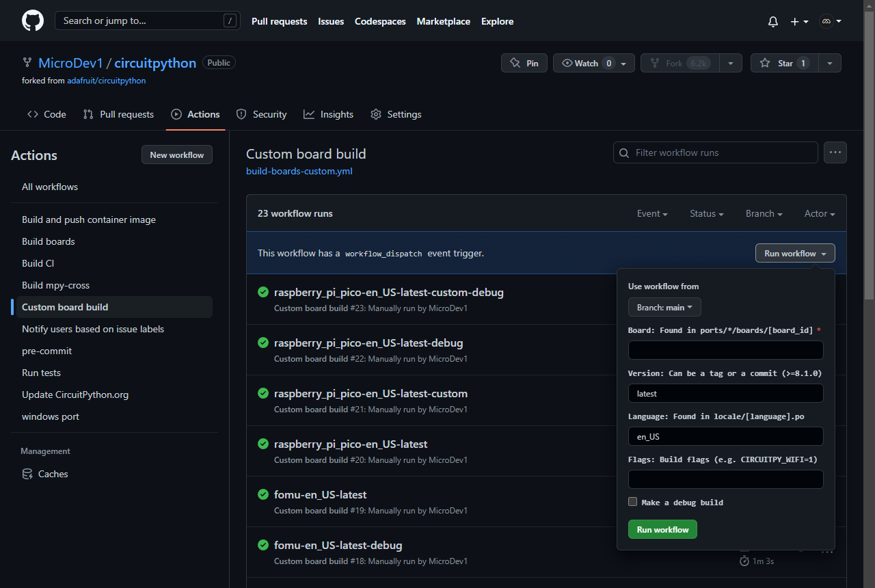Open the plus create-new menu
875x588 pixels.
pyautogui.click(x=799, y=21)
